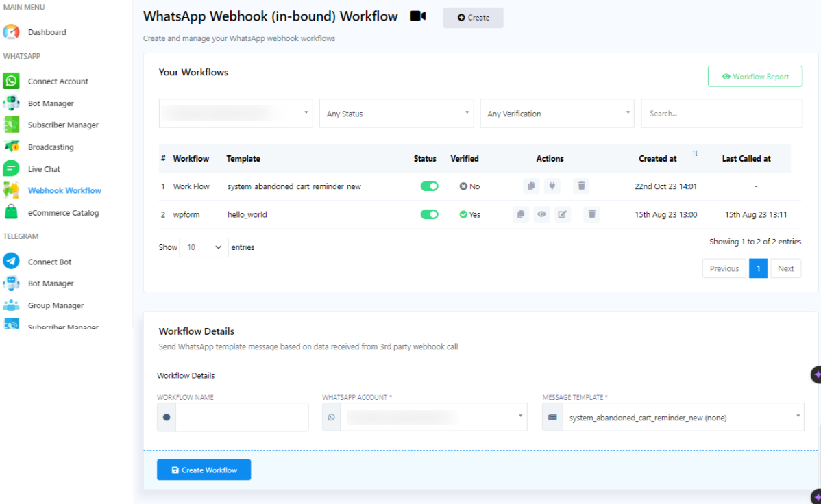Open the webhook plug icon for Work Flow
The image size is (821, 504).
[552, 186]
